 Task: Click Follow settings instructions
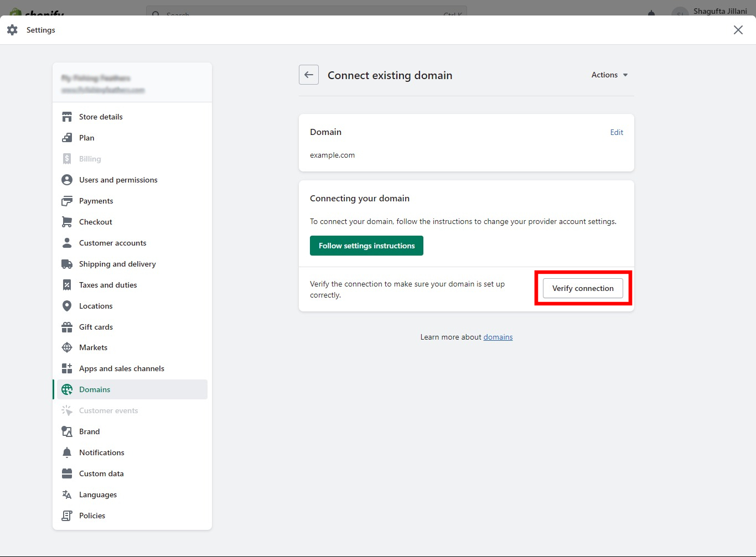(x=366, y=246)
